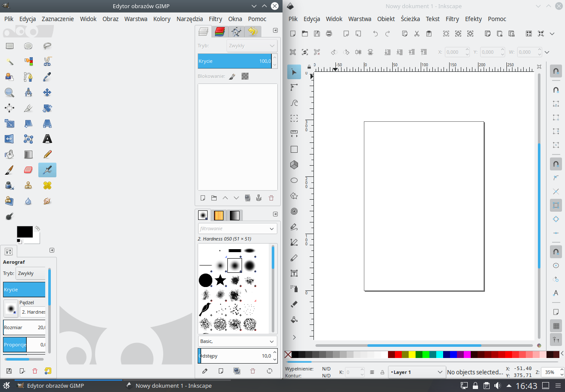Select GIMP Scissors Select tool
Screen dimensions: 565x392
click(x=47, y=61)
